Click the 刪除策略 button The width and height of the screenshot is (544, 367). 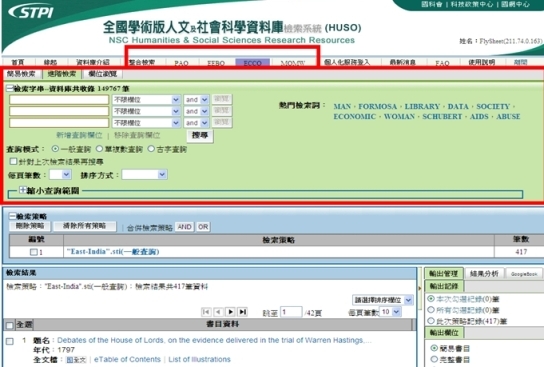[x=30, y=226]
